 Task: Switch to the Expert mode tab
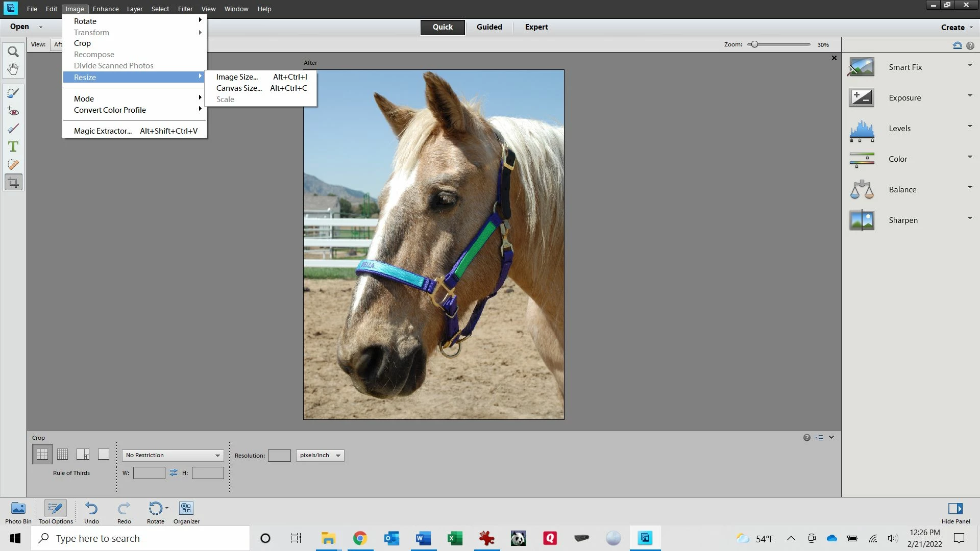tap(536, 27)
